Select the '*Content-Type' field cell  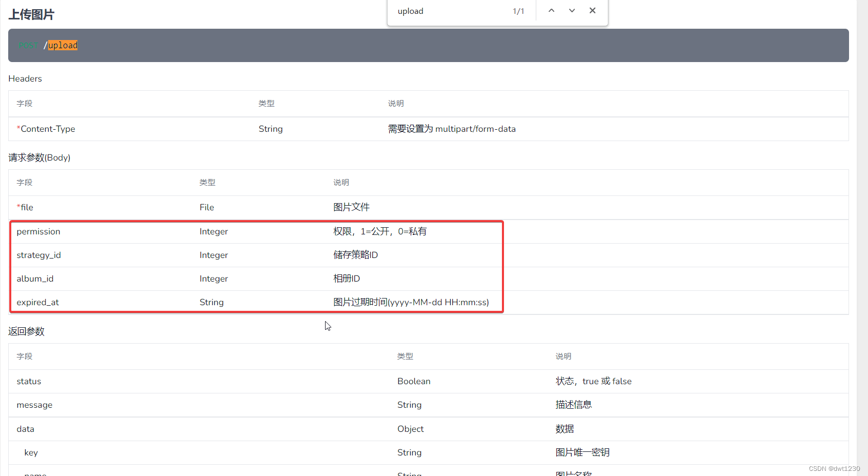point(46,129)
